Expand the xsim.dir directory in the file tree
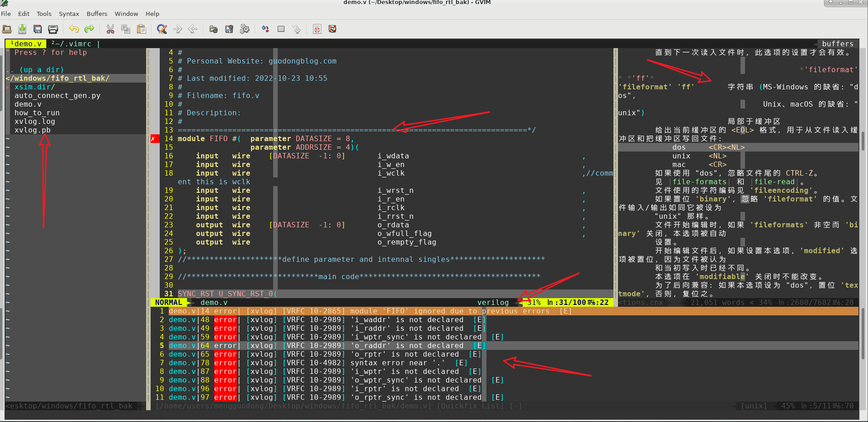The image size is (868, 422). pyautogui.click(x=35, y=87)
